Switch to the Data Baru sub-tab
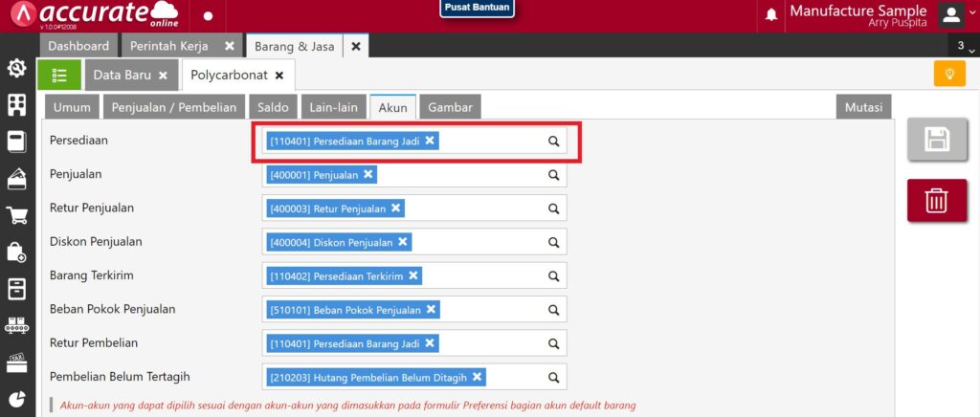Viewport: 980px width, 417px height. (x=122, y=75)
